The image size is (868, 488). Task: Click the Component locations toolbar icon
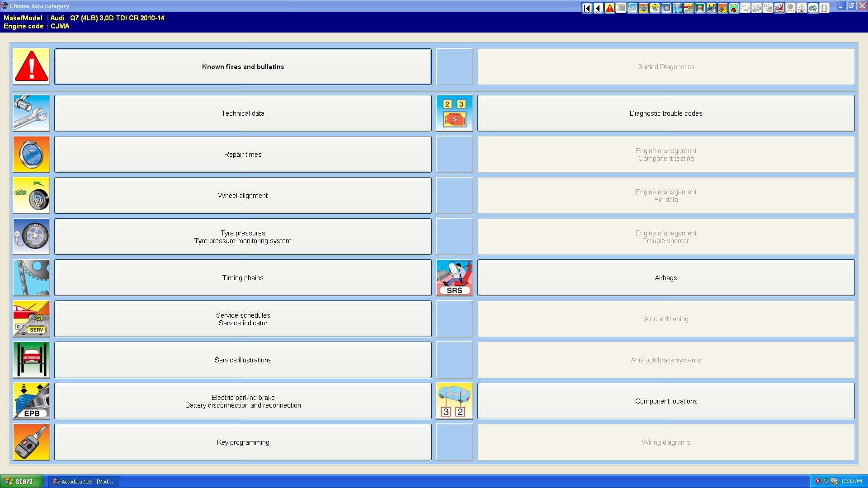813,8
